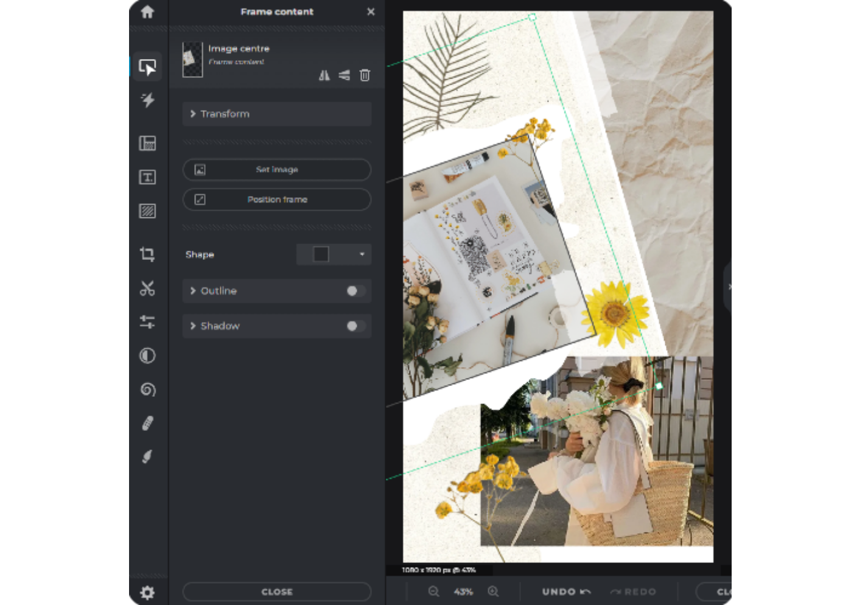
Task: Close the Frame content panel
Action: (x=371, y=12)
